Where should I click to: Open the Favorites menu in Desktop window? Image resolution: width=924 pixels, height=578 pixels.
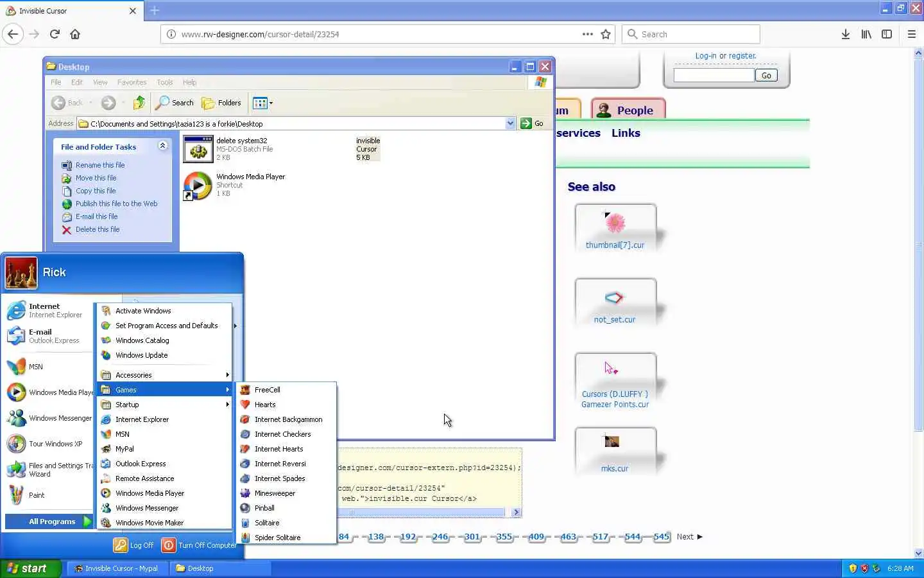tap(132, 82)
